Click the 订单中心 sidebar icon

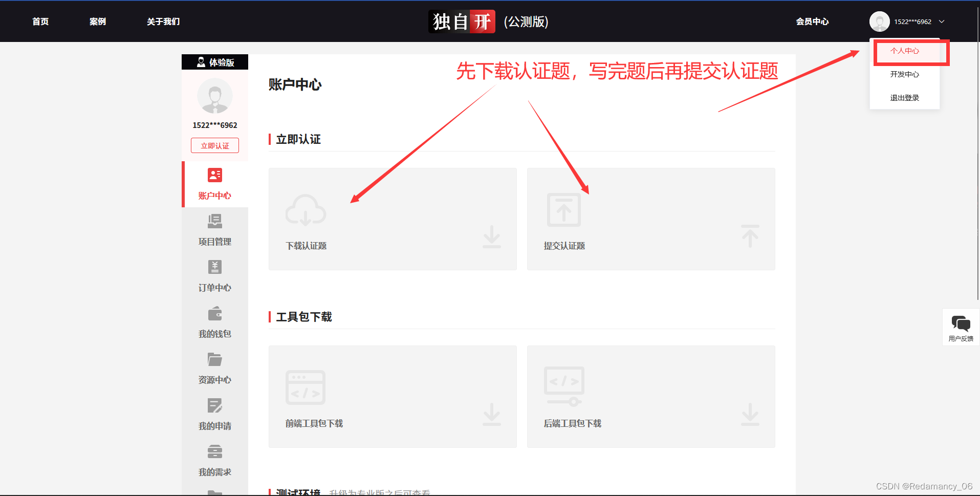click(215, 267)
